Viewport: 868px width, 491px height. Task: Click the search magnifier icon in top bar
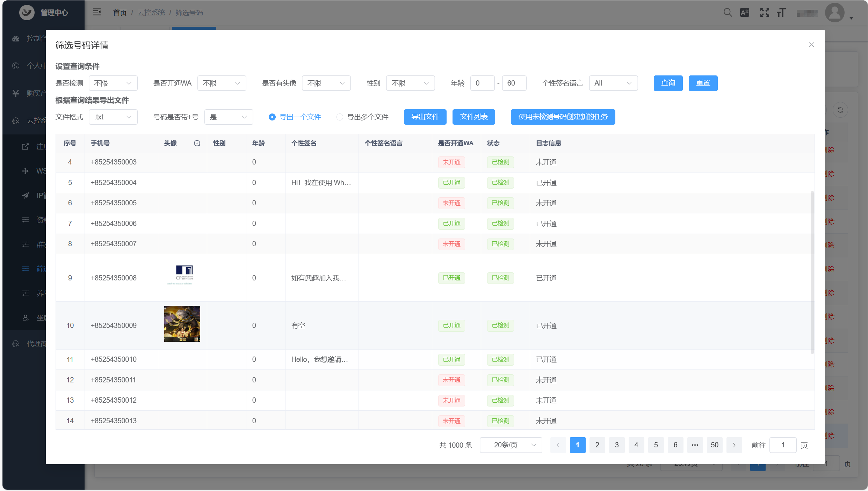(728, 13)
